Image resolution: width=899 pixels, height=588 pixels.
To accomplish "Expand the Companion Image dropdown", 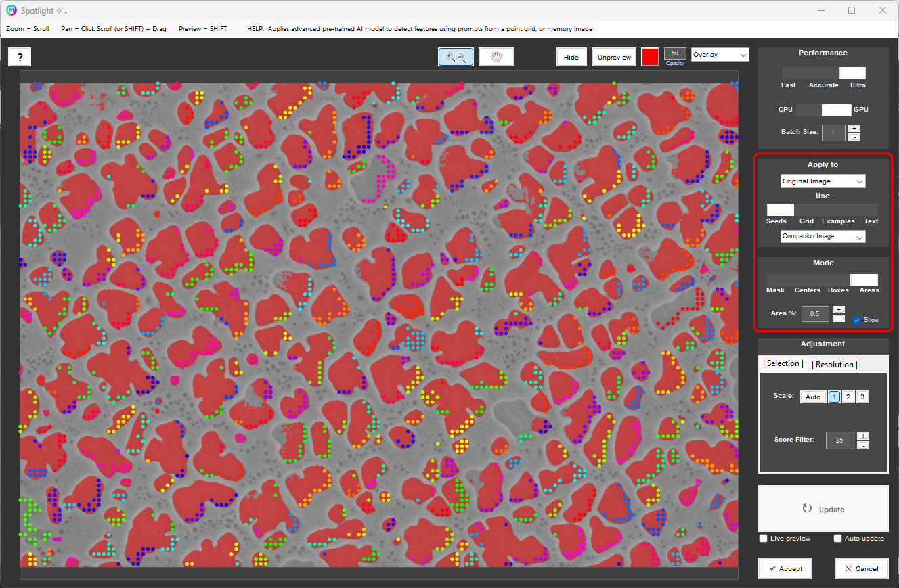I will pos(823,236).
